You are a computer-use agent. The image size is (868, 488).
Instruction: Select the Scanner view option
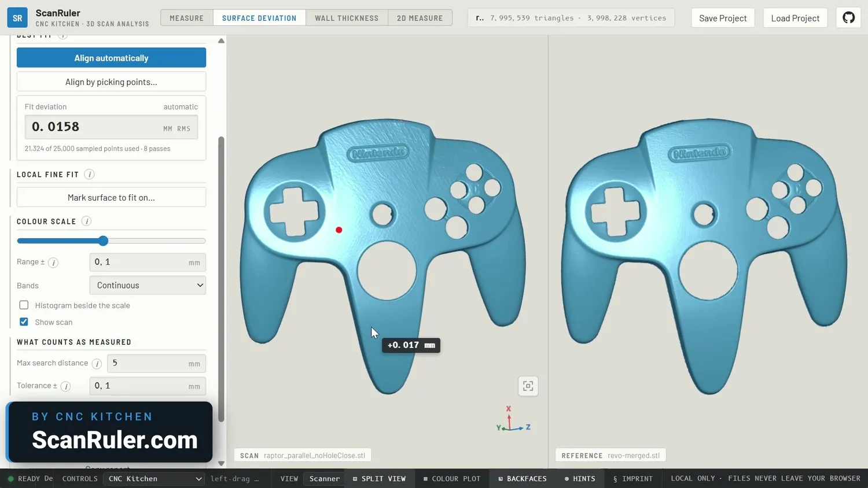tap(325, 479)
